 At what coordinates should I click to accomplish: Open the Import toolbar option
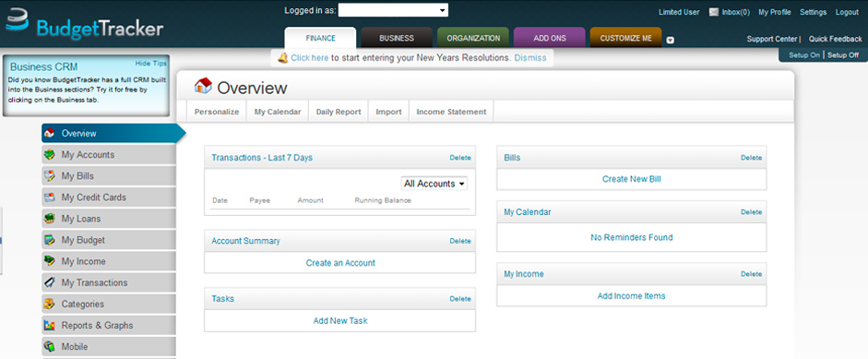(x=388, y=112)
